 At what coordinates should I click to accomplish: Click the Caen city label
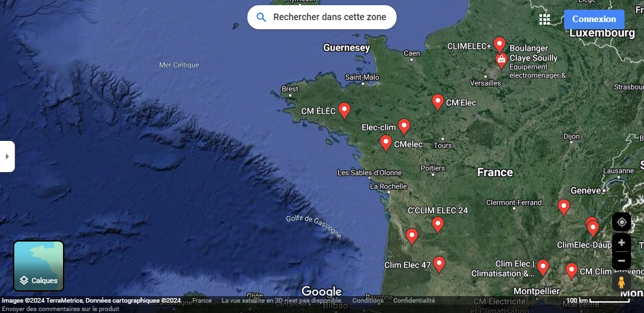(x=412, y=53)
